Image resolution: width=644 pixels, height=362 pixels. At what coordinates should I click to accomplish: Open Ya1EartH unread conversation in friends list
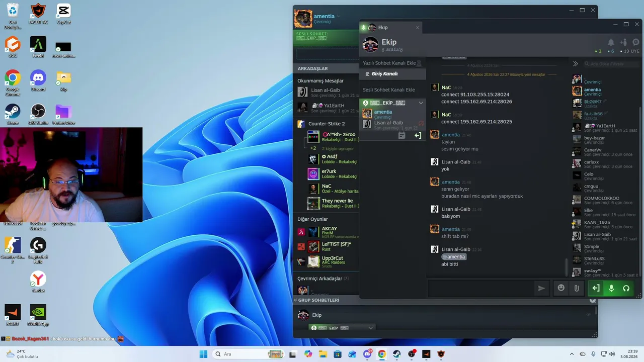pos(327,108)
